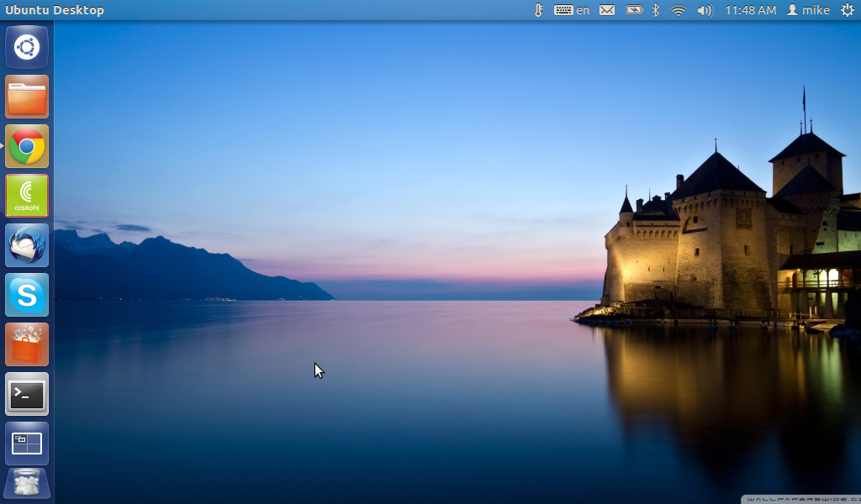Open the Trash in the launcher

27,484
